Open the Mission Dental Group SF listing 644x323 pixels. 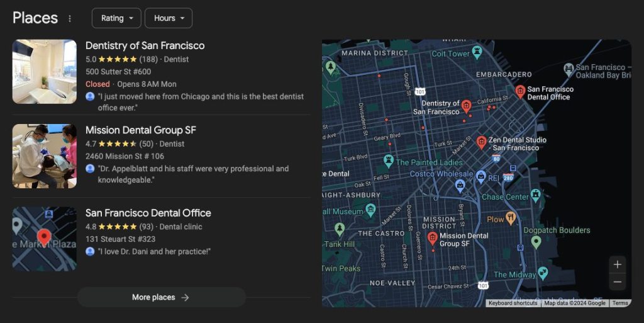141,130
